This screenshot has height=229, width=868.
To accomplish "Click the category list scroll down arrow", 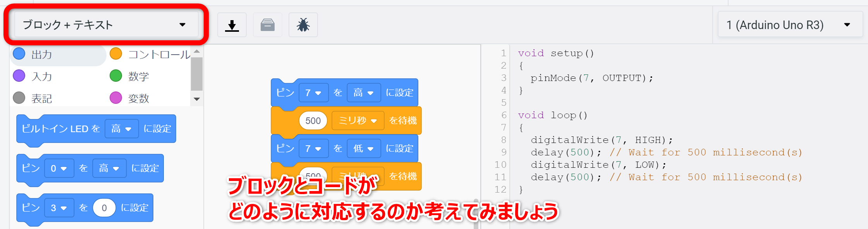I will [x=197, y=99].
